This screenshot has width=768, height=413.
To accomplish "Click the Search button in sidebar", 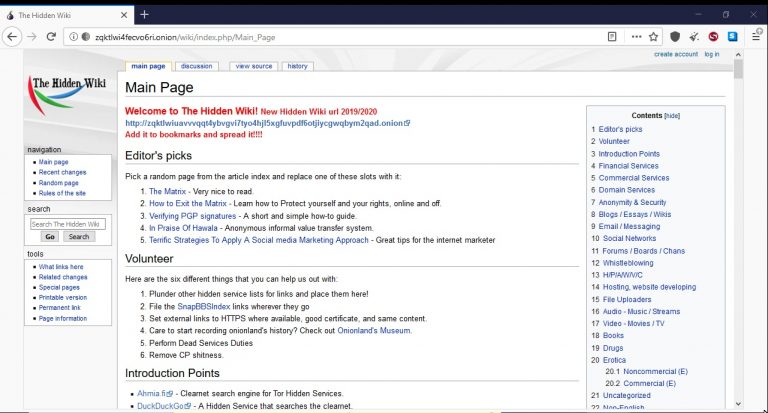I will coord(79,237).
